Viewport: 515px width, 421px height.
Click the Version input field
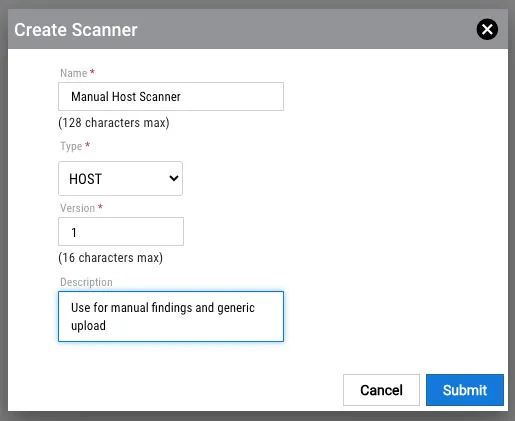tap(121, 232)
